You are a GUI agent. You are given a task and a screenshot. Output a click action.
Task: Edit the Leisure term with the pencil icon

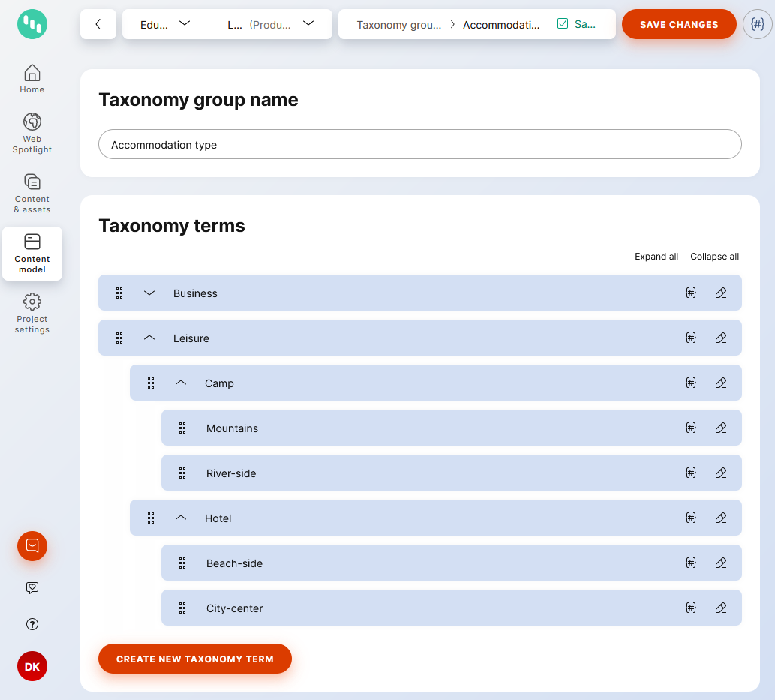click(720, 338)
